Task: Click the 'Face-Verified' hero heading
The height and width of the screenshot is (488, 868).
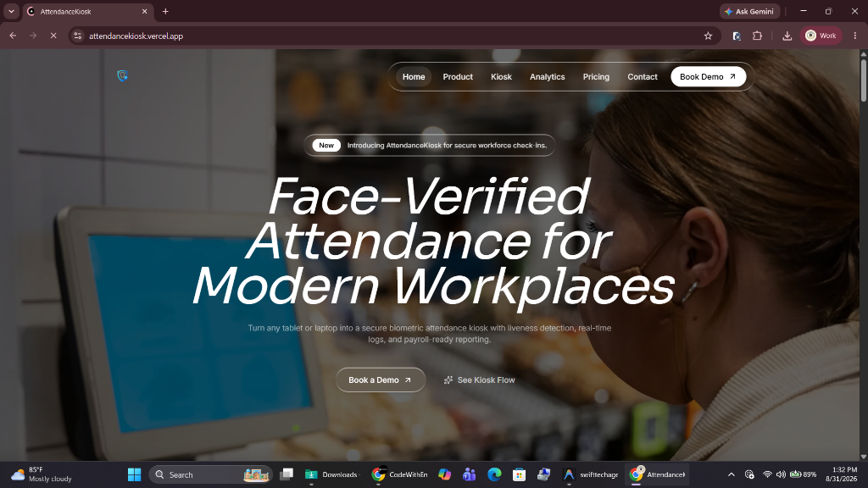Action: tap(429, 196)
